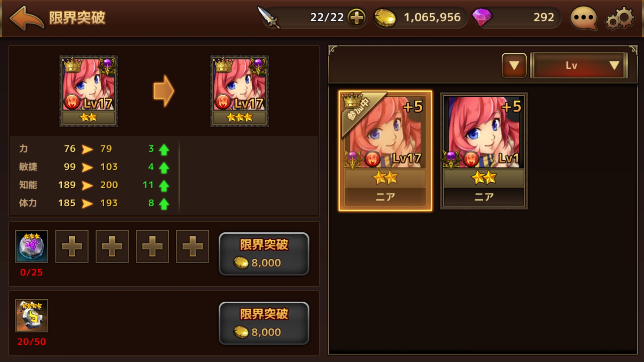Viewport: 644px width, 362px height.
Task: Add material in first empty plus slot
Action: tap(72, 246)
